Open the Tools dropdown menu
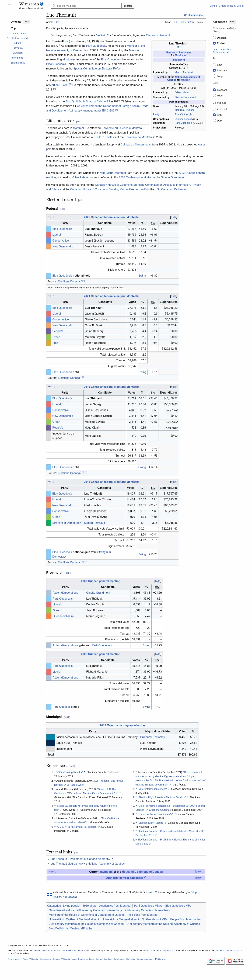 (x=201, y=22)
